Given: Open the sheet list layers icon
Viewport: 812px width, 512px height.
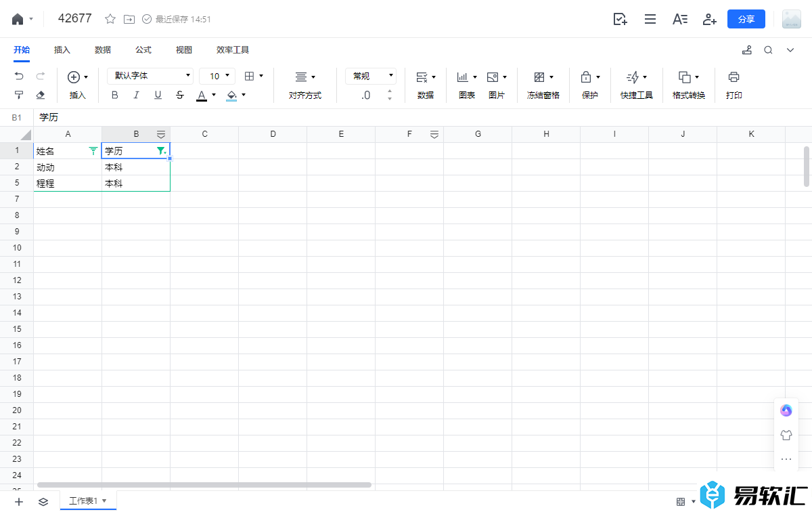Looking at the screenshot, I should (43, 502).
